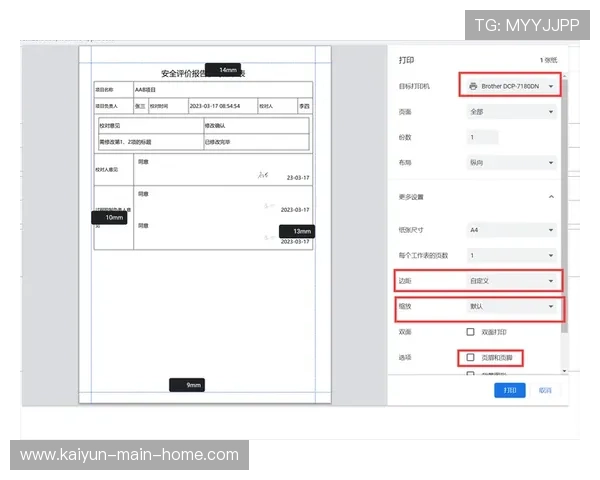The height and width of the screenshot is (480, 600).
Task: Open the 缩放 scale dropdown showing 默认
Action: [509, 306]
